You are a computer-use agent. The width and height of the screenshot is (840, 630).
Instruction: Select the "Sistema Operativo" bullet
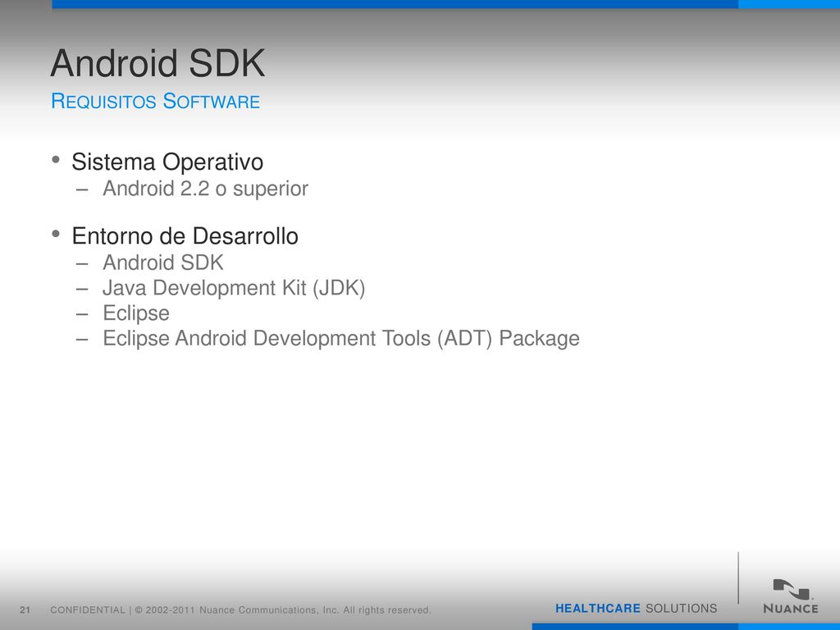(x=167, y=162)
